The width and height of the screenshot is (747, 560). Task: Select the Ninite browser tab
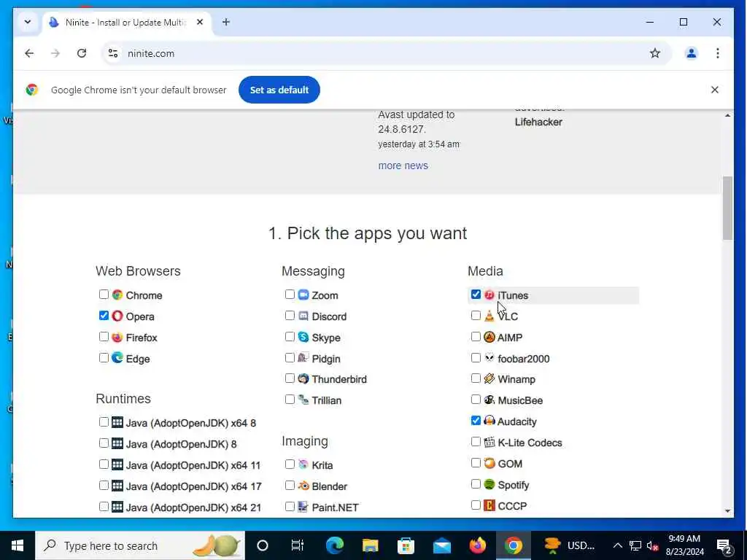(x=128, y=23)
